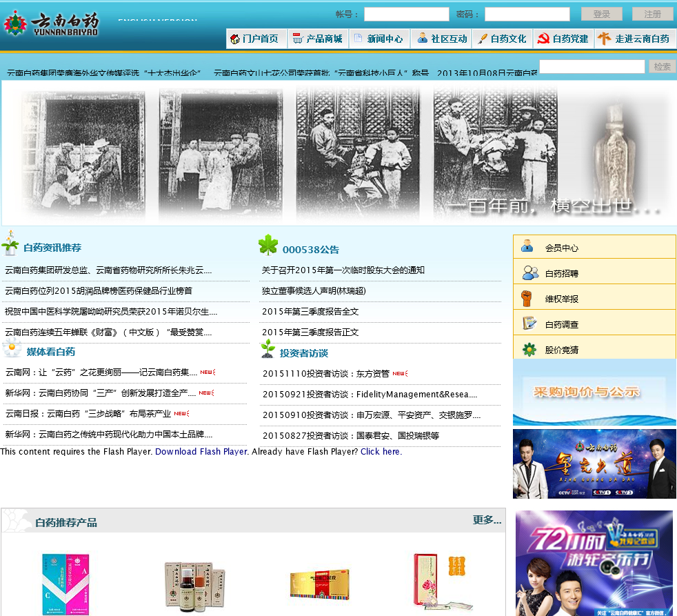The image size is (677, 616).
Task: Click the party emblem icon beside 白药党建
Action: coord(543,39)
